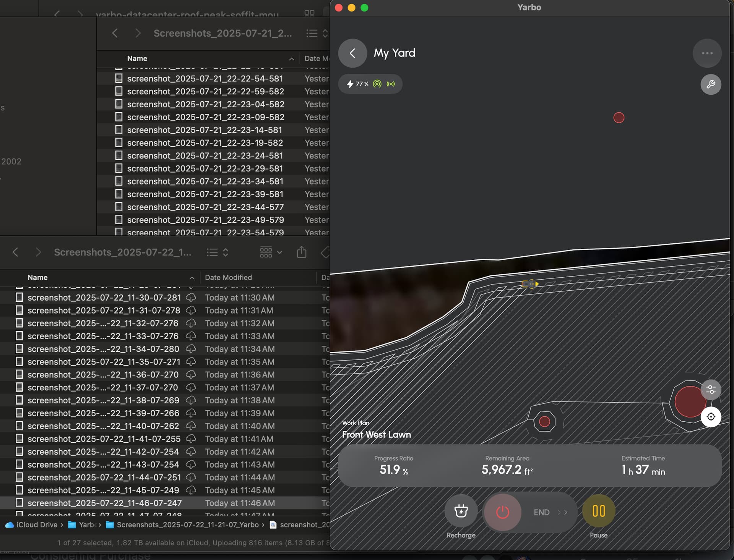
Task: Click the yellow Yarbo robot marker on map
Action: (529, 284)
